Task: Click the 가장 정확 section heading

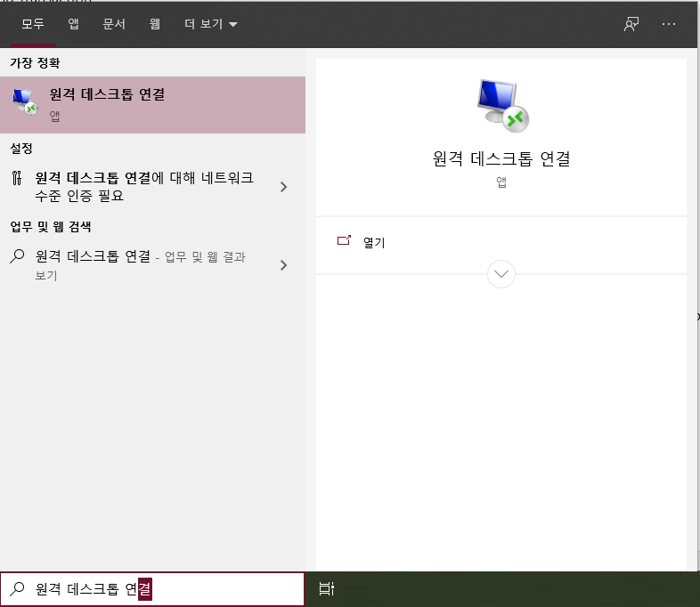Action: coord(35,63)
